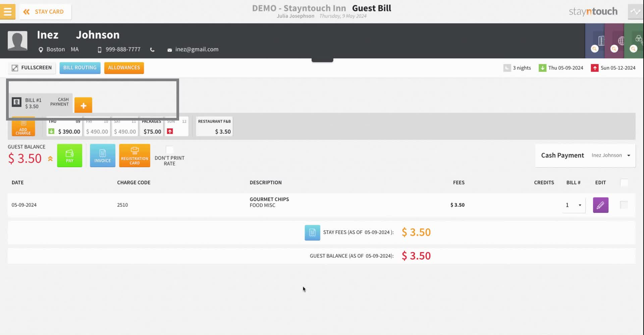Click the green Pay button
Image resolution: width=644 pixels, height=335 pixels.
point(69,155)
